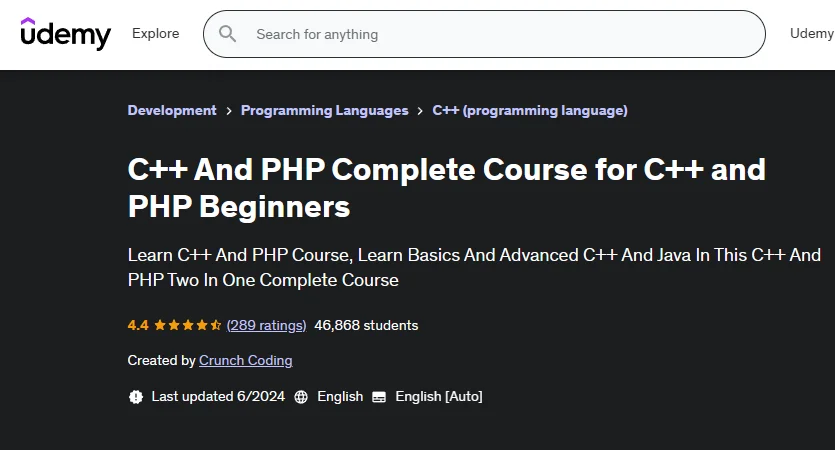This screenshot has height=450, width=835.
Task: Click the 4.4 rating score
Action: pyautogui.click(x=138, y=325)
